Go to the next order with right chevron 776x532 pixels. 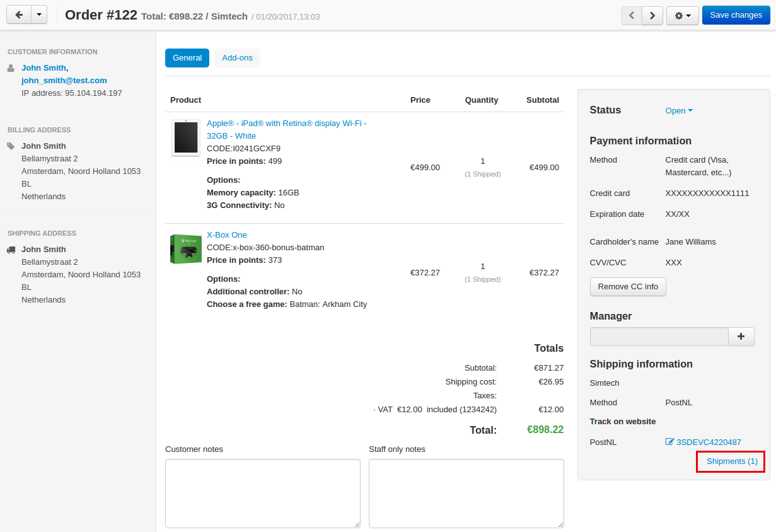click(x=652, y=15)
